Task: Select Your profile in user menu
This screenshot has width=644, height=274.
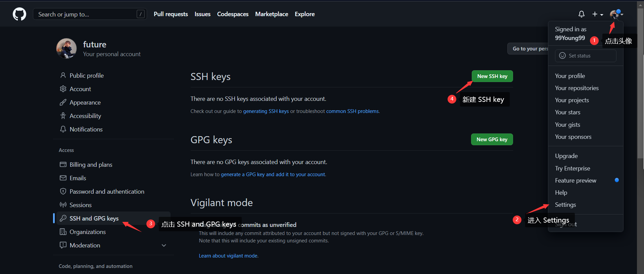Action: pos(570,76)
